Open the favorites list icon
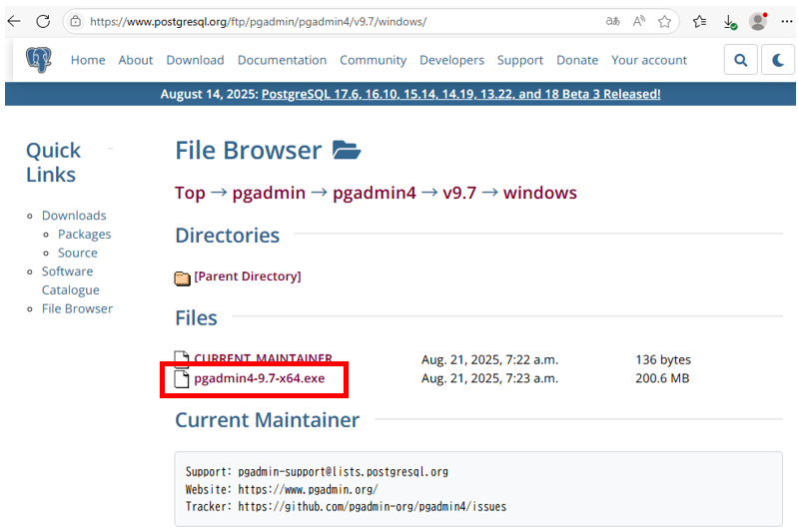This screenshot has height=532, width=798. pos(700,21)
